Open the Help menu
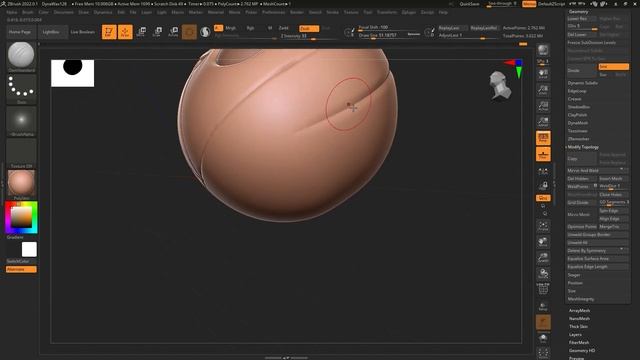The width and height of the screenshot is (640, 360). (x=443, y=13)
